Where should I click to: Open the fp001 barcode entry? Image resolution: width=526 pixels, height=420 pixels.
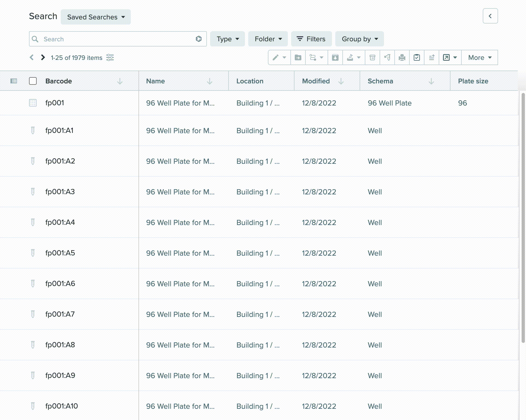pos(55,103)
